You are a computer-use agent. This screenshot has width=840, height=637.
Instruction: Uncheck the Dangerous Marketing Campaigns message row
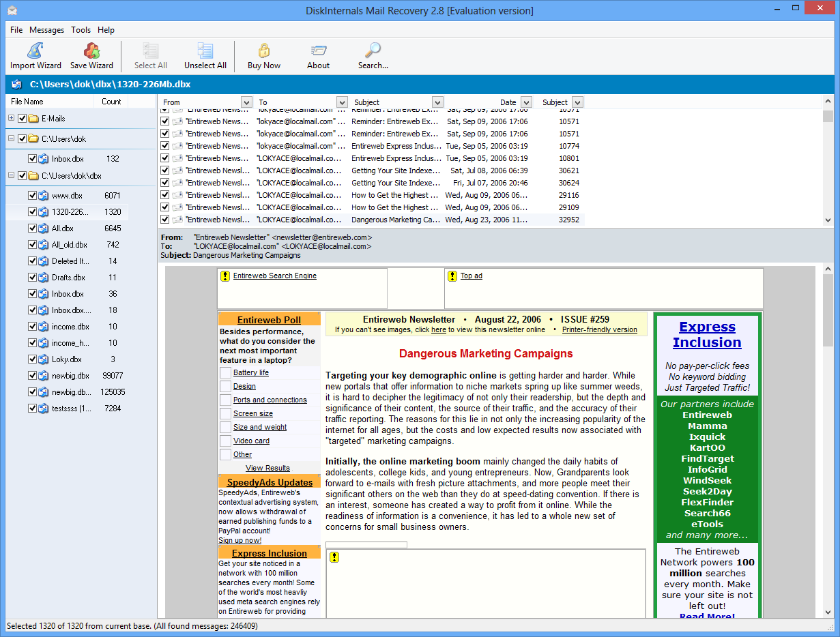[164, 220]
